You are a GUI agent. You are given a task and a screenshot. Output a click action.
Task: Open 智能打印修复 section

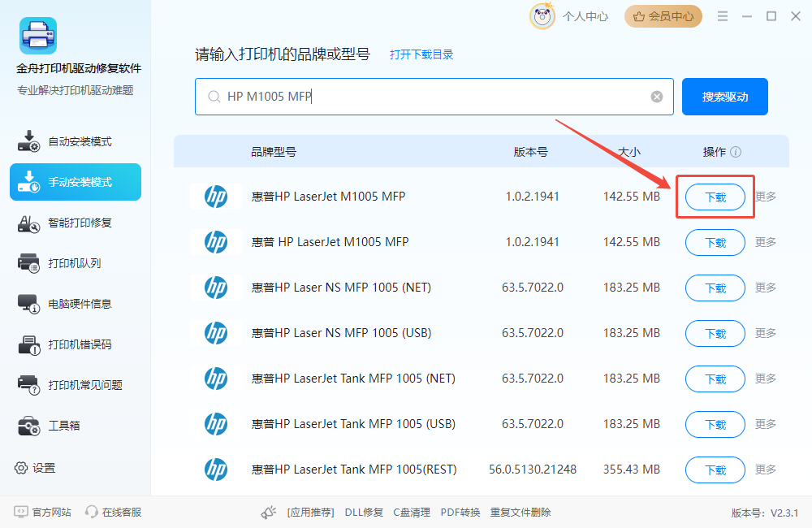click(x=76, y=223)
